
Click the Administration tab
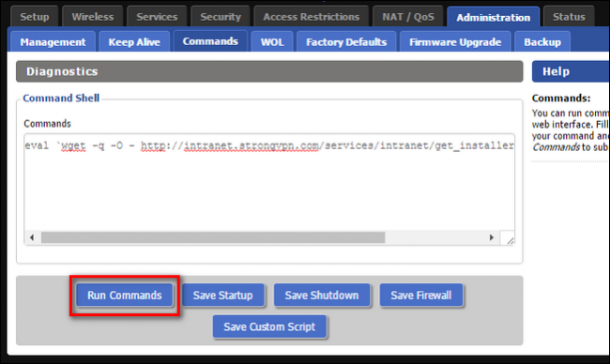(494, 17)
